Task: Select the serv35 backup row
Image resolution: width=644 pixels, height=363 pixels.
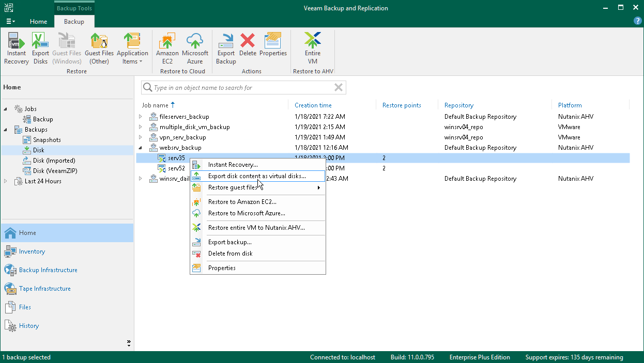Action: (383, 158)
